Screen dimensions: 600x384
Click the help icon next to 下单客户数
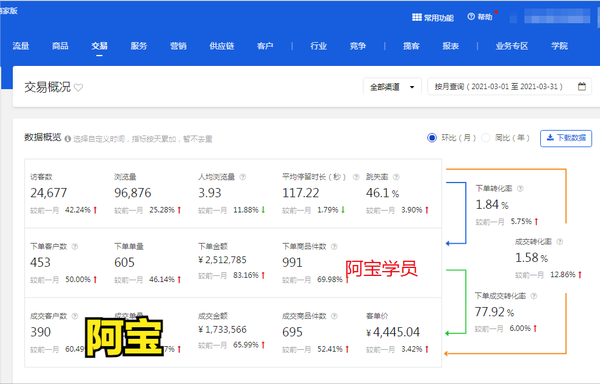click(75, 247)
